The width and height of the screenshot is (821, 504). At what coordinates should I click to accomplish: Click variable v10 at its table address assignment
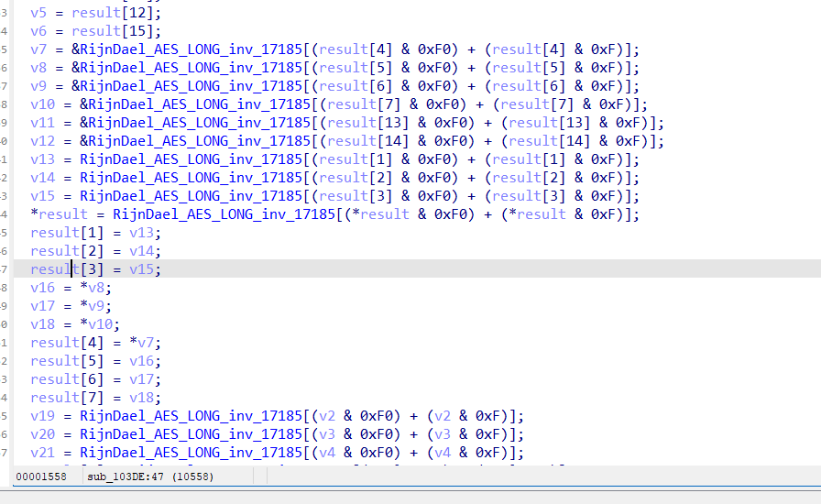click(42, 104)
